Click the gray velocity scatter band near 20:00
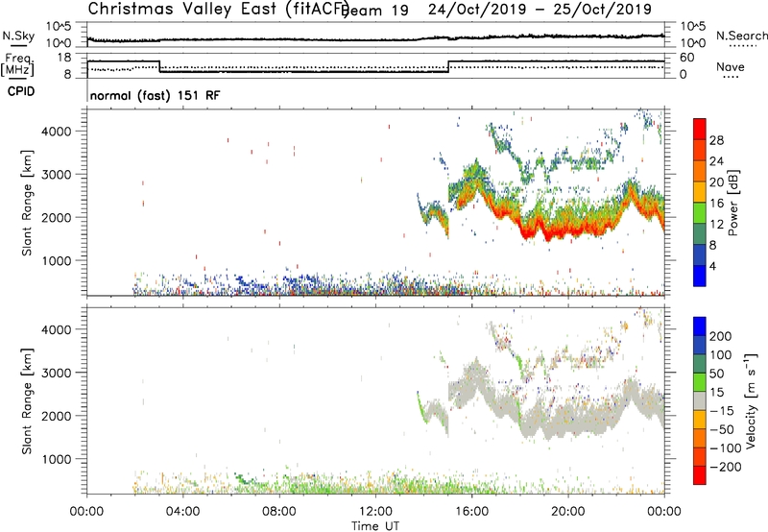 coord(568,422)
